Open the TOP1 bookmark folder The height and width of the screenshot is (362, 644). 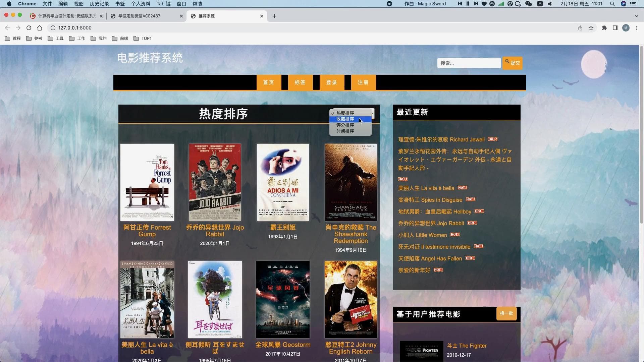tap(143, 39)
